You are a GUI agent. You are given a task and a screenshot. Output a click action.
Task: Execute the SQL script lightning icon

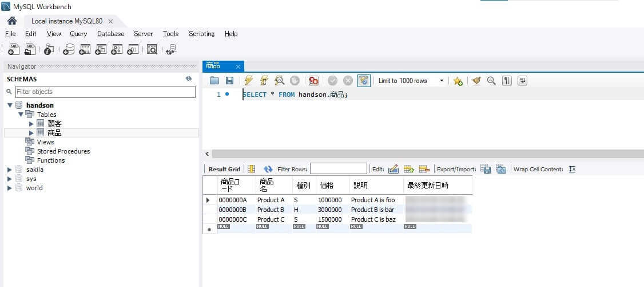point(248,81)
